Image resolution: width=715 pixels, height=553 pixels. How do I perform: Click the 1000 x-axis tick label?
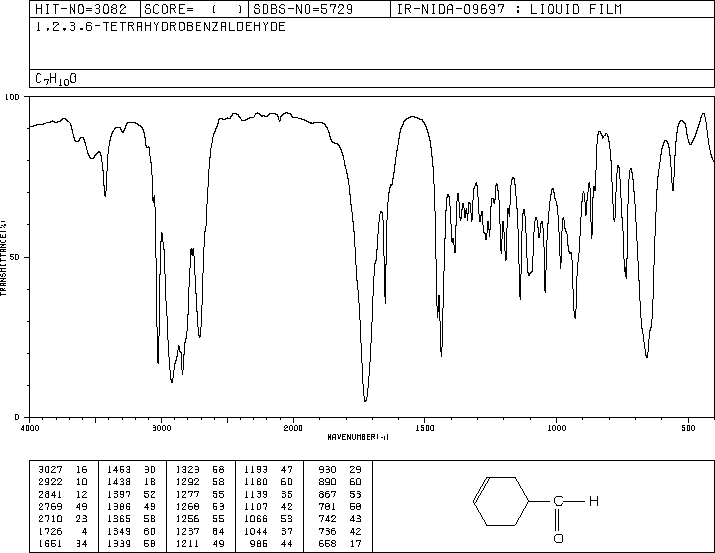(556, 428)
